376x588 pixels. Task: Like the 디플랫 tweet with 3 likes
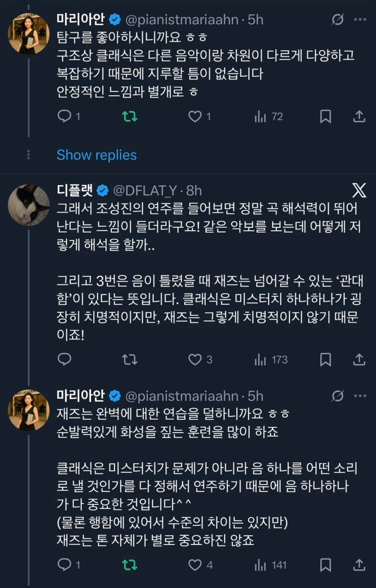click(x=195, y=359)
